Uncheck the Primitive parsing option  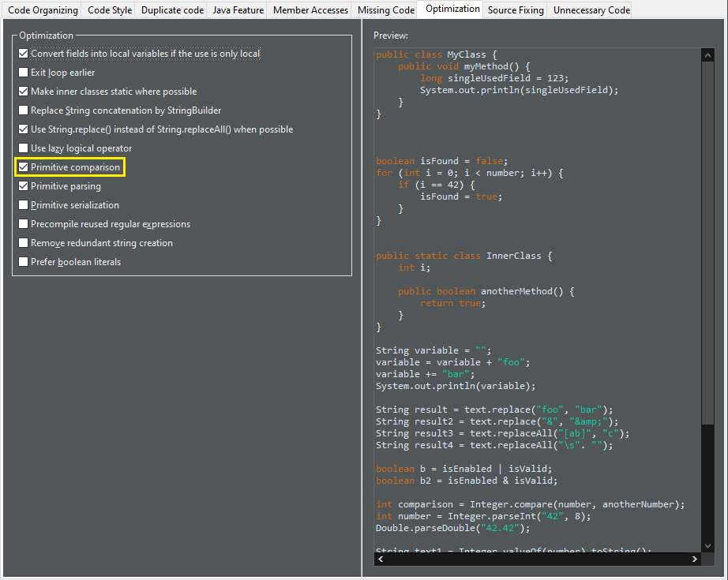tap(23, 186)
